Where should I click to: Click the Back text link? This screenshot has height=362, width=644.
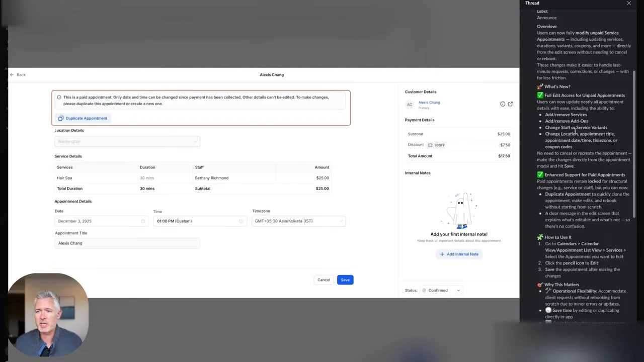pyautogui.click(x=21, y=75)
